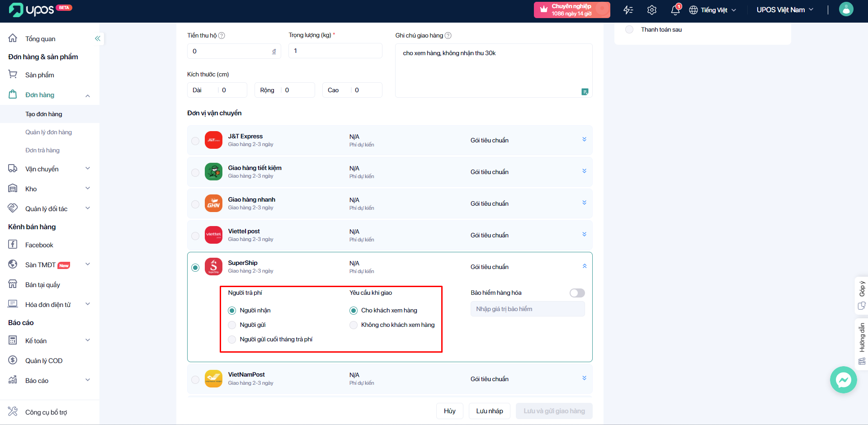Collapse the sidebar with double-arrow icon
Viewport: 868px width, 425px height.
pyautogui.click(x=97, y=39)
